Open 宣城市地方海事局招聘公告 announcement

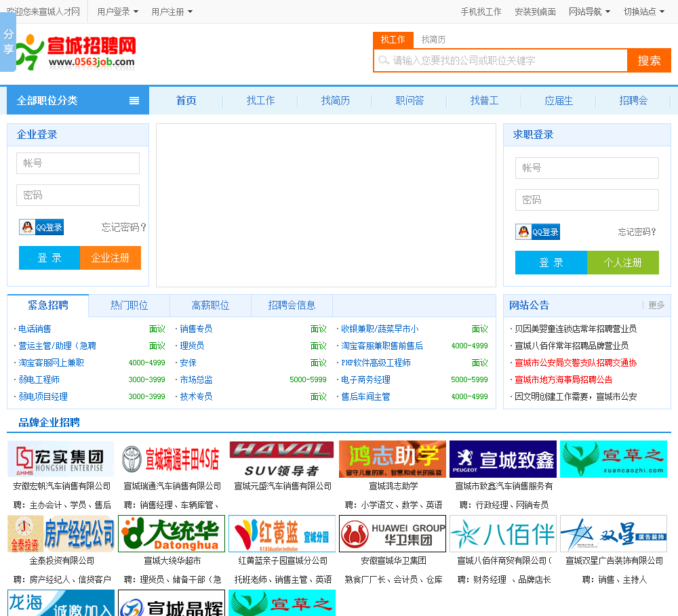click(x=563, y=379)
